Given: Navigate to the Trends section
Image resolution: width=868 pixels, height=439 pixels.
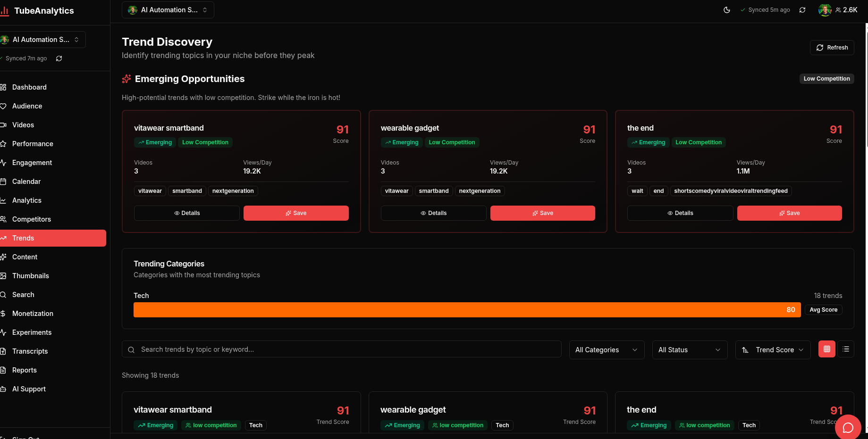Looking at the screenshot, I should point(25,238).
